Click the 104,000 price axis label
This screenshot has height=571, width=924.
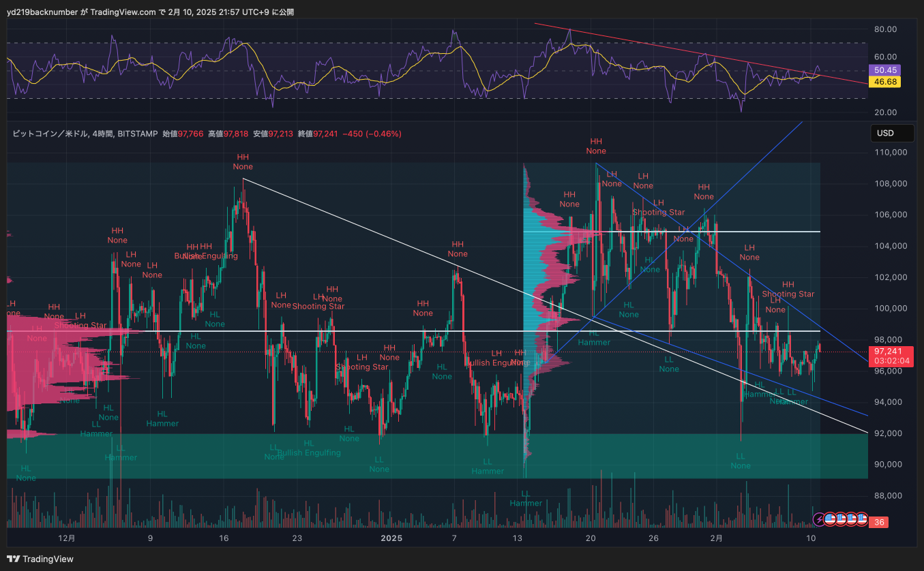(890, 246)
